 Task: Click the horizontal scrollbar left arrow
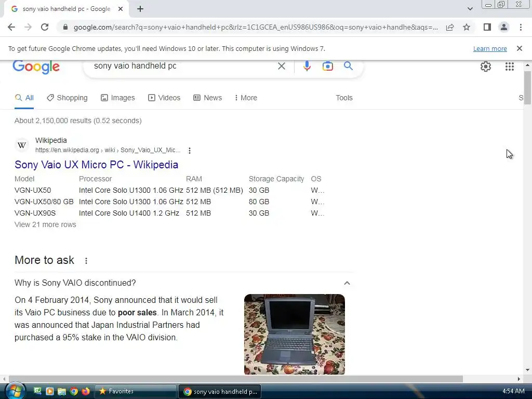(4, 379)
